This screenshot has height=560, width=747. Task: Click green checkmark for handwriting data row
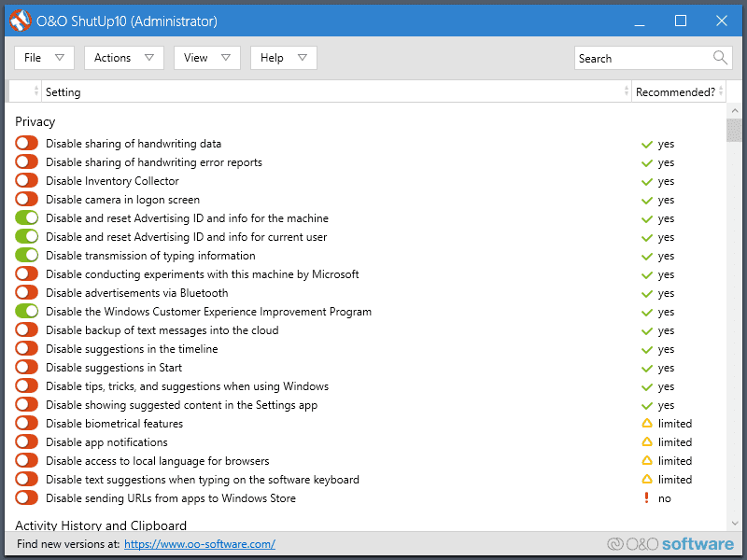tap(646, 144)
